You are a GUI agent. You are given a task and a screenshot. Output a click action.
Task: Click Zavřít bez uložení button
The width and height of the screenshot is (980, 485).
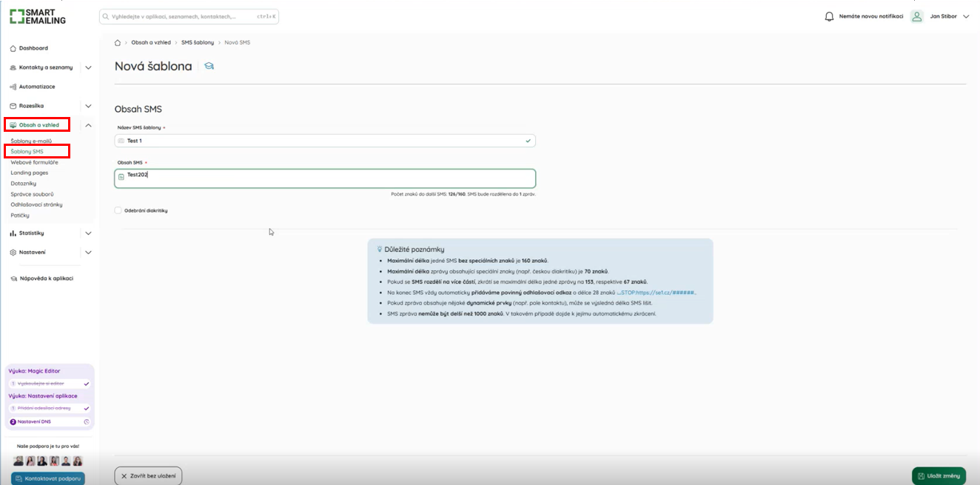pyautogui.click(x=148, y=475)
